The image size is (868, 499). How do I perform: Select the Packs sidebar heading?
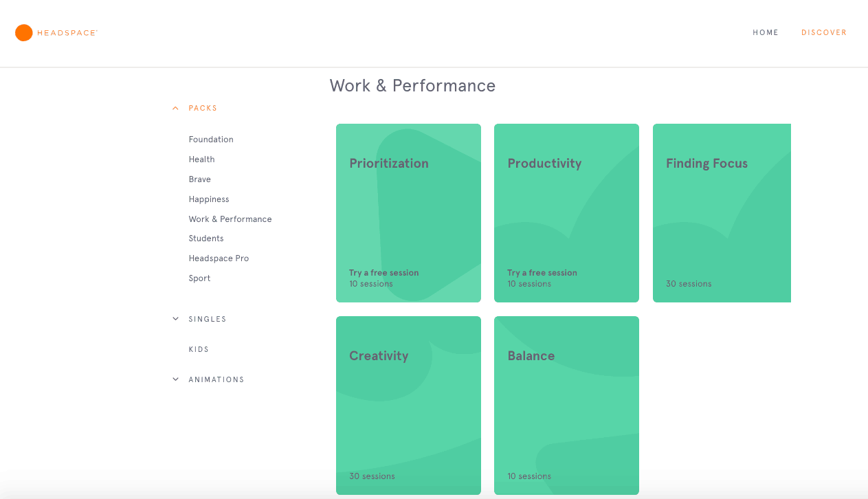[x=203, y=108]
